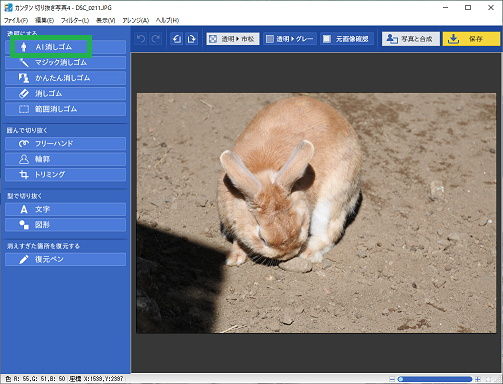Screen dimensions: 503x384
Task: Switch to 透明▶市松 checkerboard view
Action: click(233, 39)
